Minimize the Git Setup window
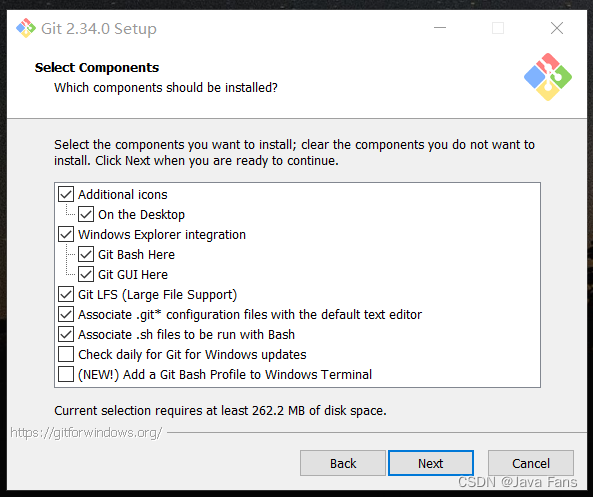 440,28
